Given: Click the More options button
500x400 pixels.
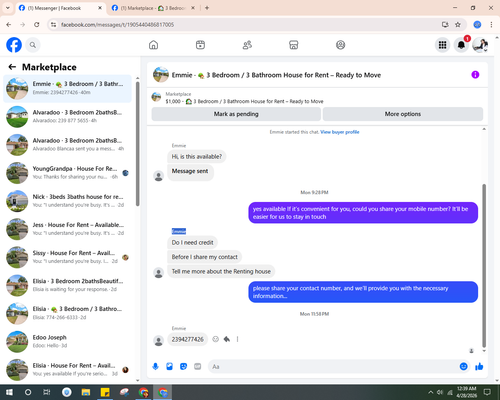Looking at the screenshot, I should [x=403, y=114].
